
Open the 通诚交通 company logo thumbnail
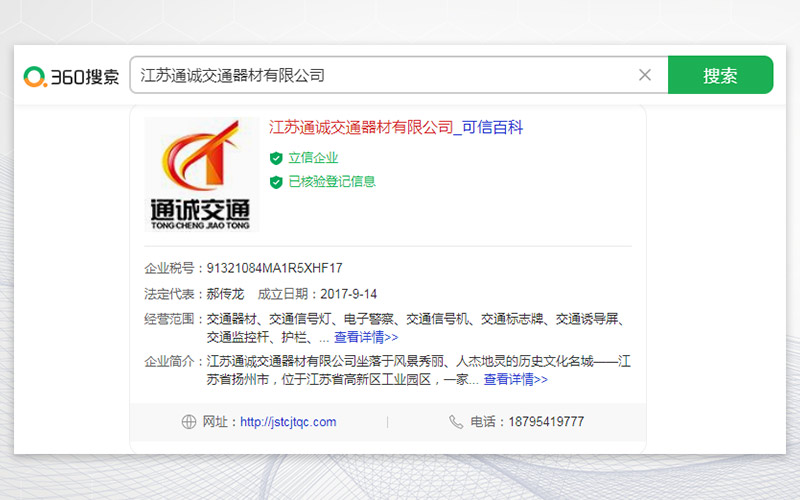click(x=202, y=174)
